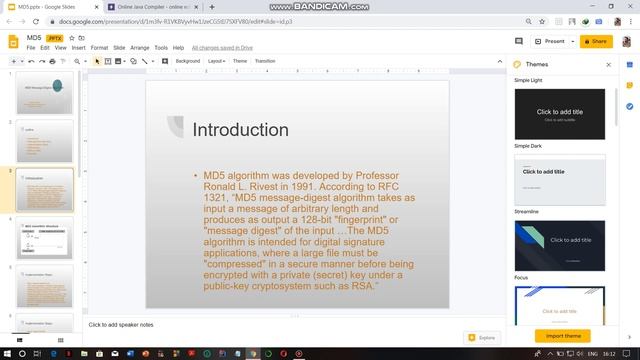Open the Slides home logo
Screen dimensions: 640x360
point(13,42)
